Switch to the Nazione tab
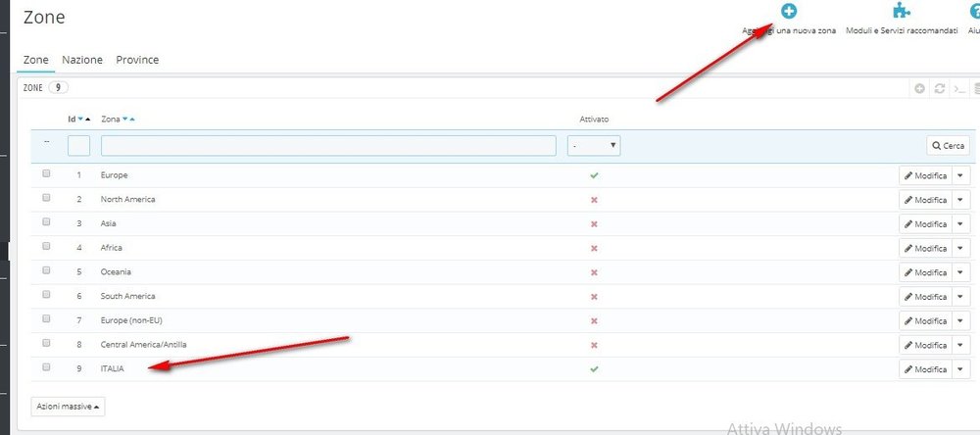 (x=82, y=60)
